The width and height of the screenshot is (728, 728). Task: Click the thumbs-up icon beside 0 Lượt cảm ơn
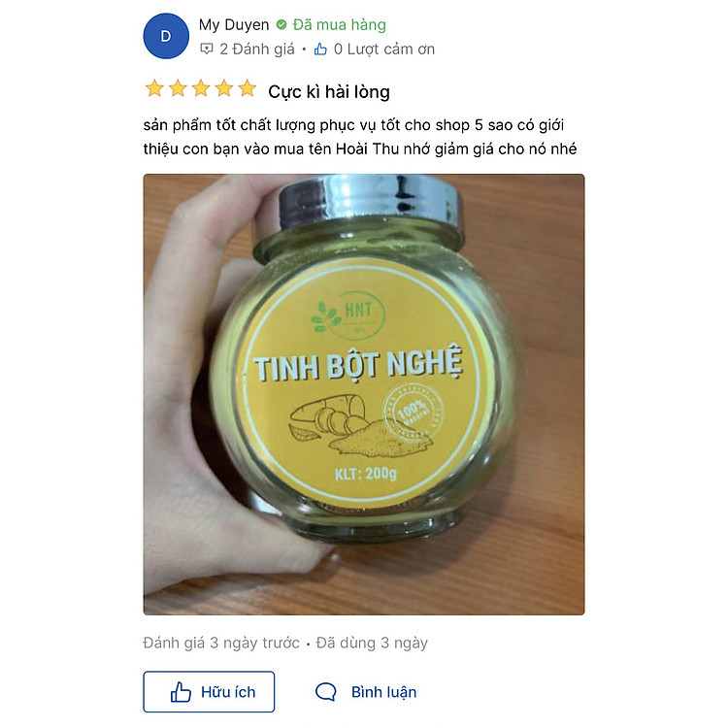coord(320,49)
